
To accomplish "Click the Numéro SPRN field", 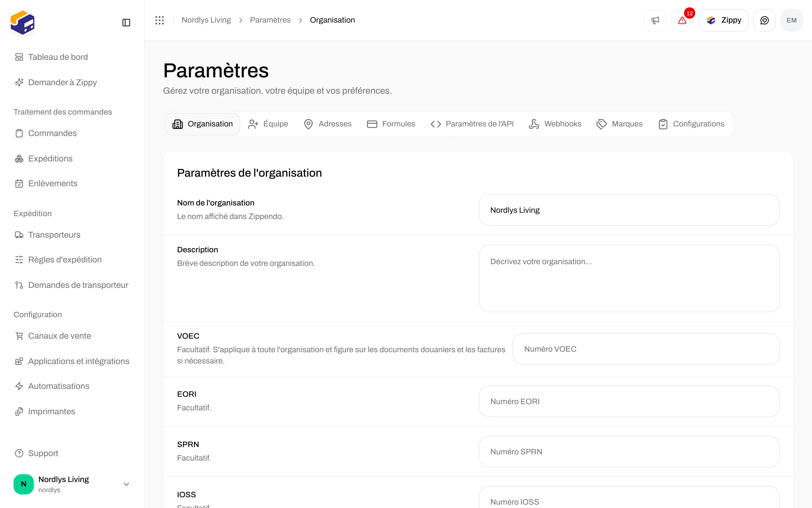I will pyautogui.click(x=629, y=452).
